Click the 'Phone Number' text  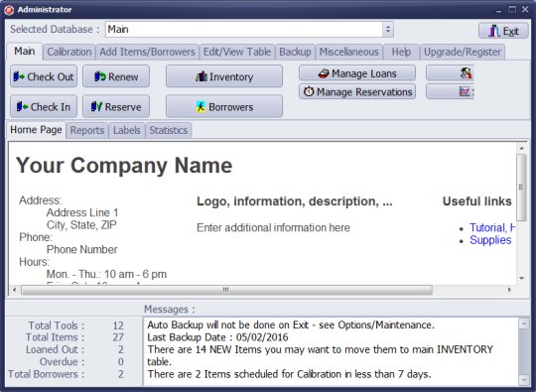[82, 249]
